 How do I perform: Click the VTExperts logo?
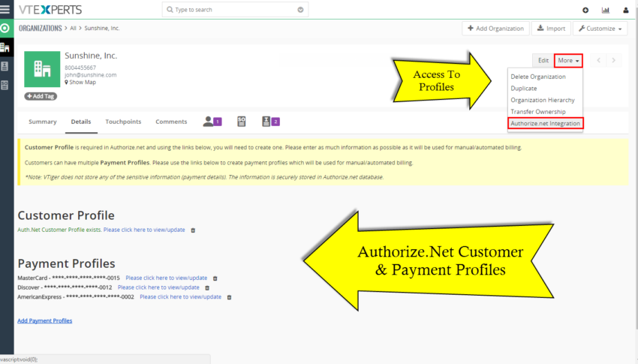coord(50,9)
